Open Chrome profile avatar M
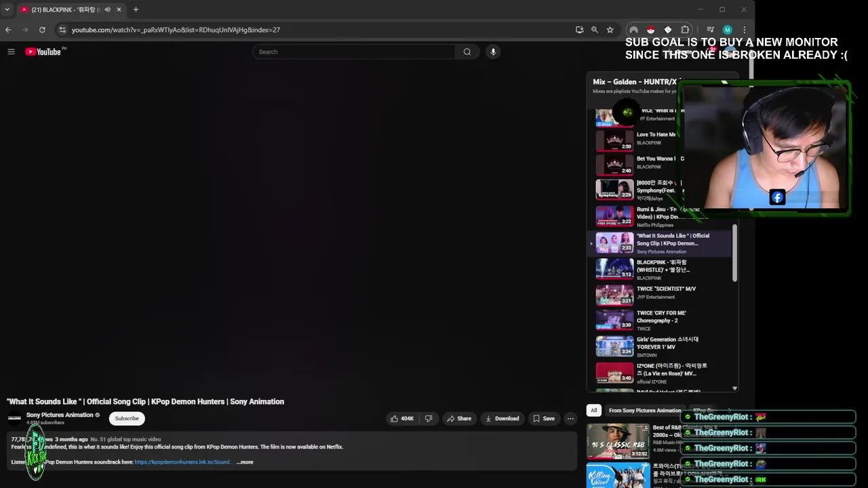868x488 pixels. pyautogui.click(x=727, y=30)
